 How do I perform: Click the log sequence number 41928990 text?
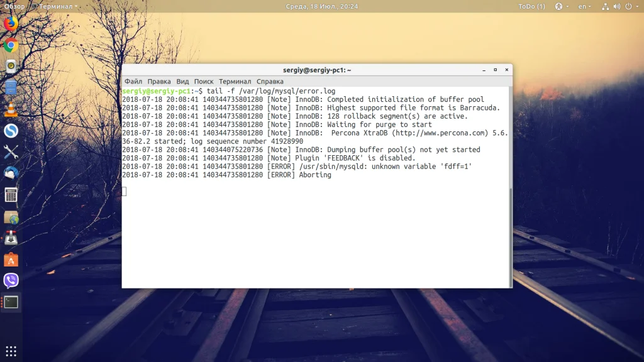click(247, 141)
